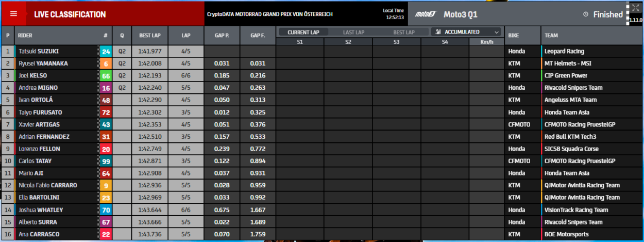Click BOE Motorsports team name
Screen dimensions: 644x242
(x=566, y=234)
